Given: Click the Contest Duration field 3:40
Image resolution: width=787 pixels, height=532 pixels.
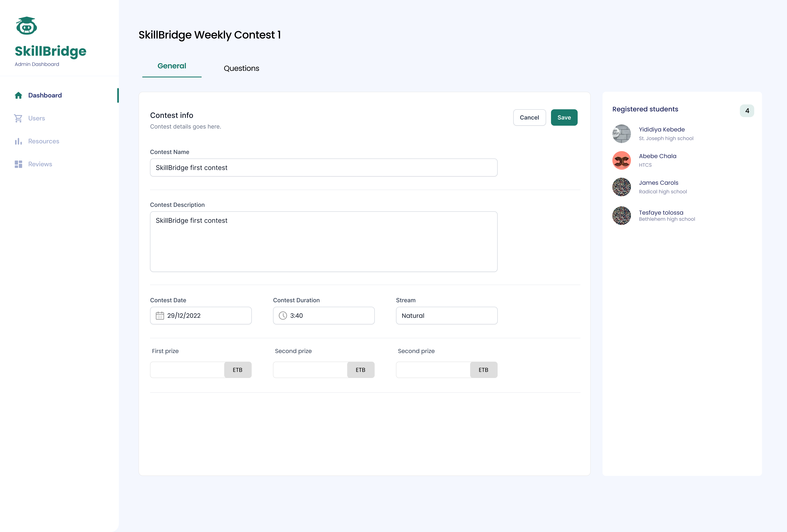Looking at the screenshot, I should click(x=324, y=315).
